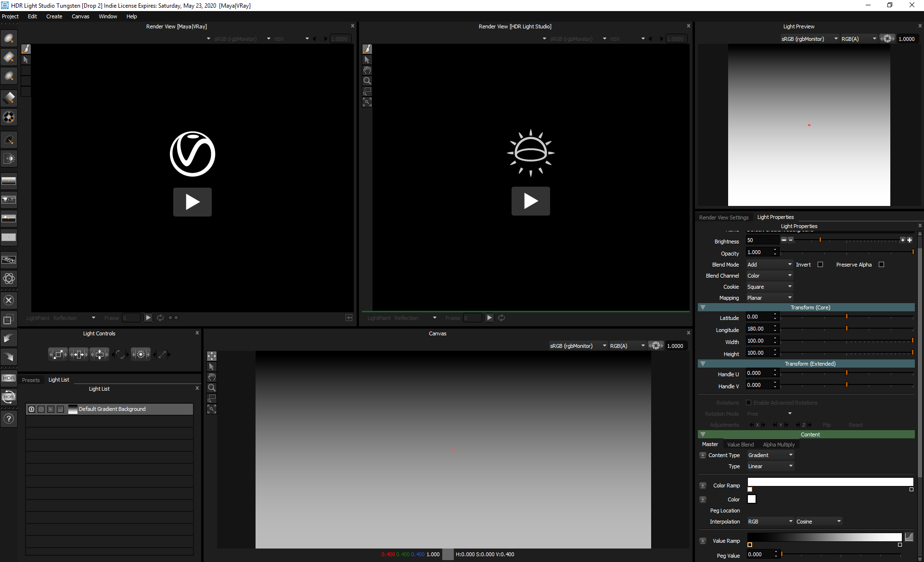The height and width of the screenshot is (562, 924).
Task: Open the Cosine interpolation dropdown
Action: click(818, 522)
